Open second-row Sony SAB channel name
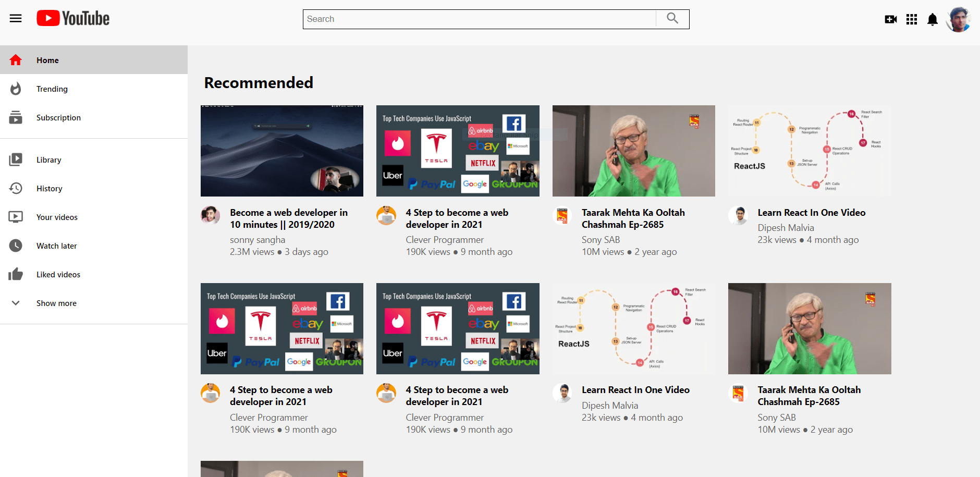The height and width of the screenshot is (477, 980). pos(777,418)
